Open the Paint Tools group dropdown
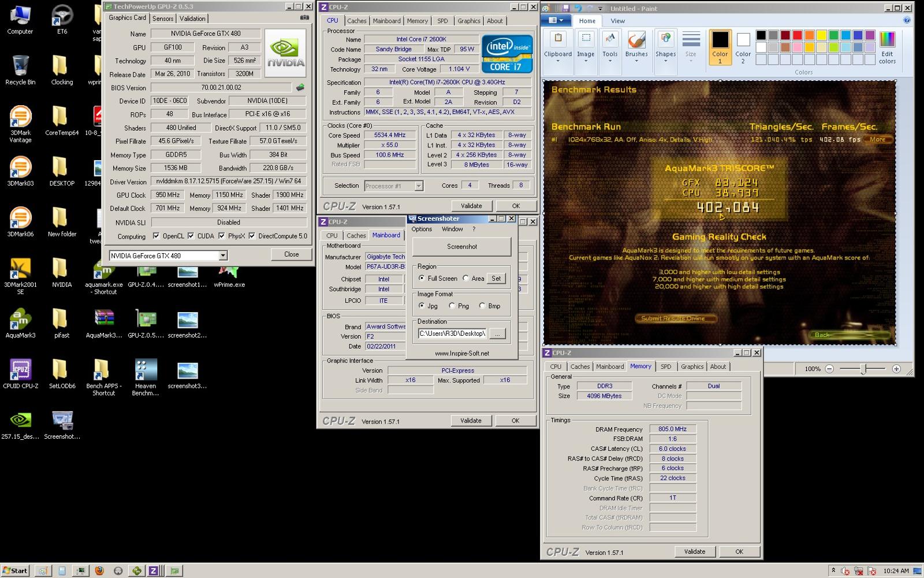This screenshot has height=578, width=924. (610, 47)
